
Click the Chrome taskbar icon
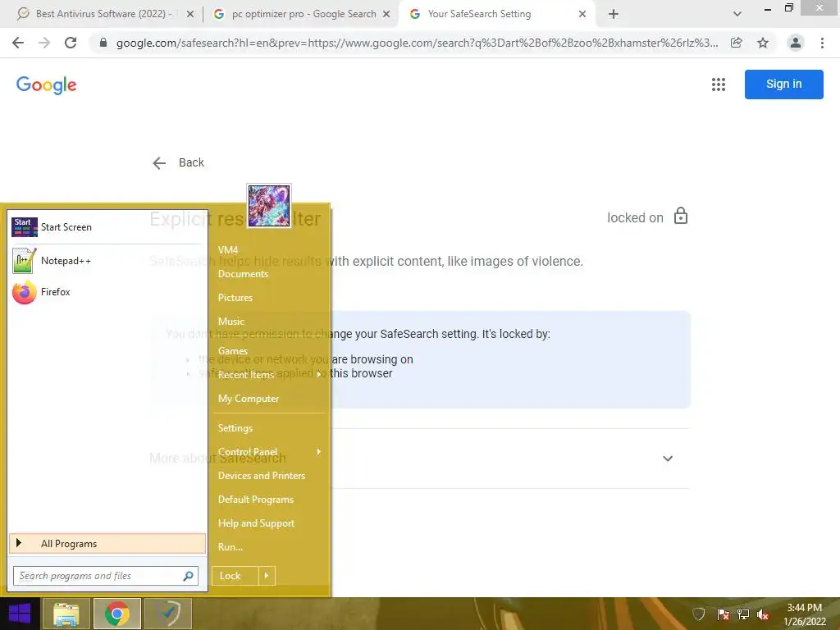coord(117,614)
